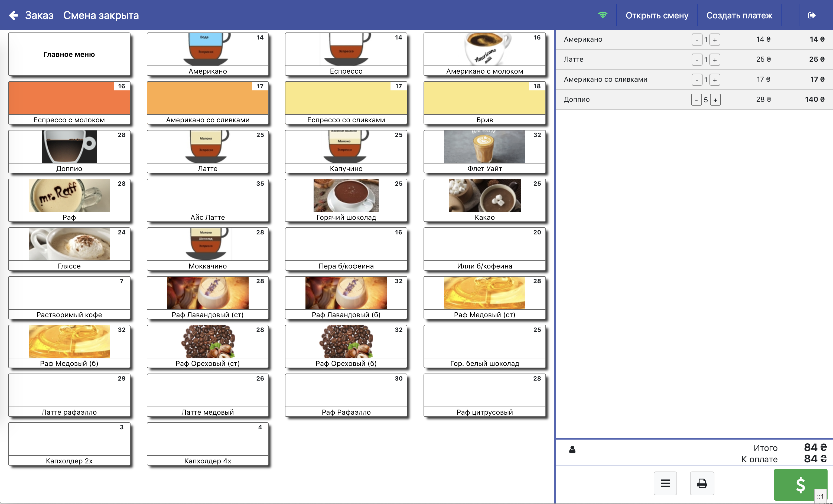Select a customer via the person icon
Image resolution: width=833 pixels, height=504 pixels.
pyautogui.click(x=572, y=449)
